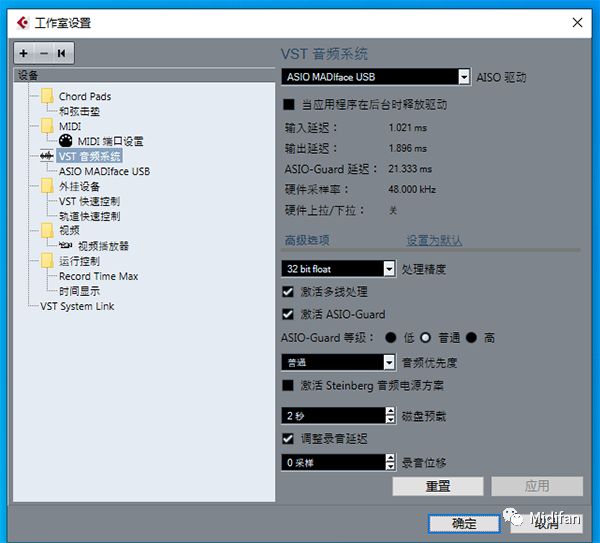Click the 1.896 ms output latency value
This screenshot has height=543, width=600.
click(x=408, y=148)
